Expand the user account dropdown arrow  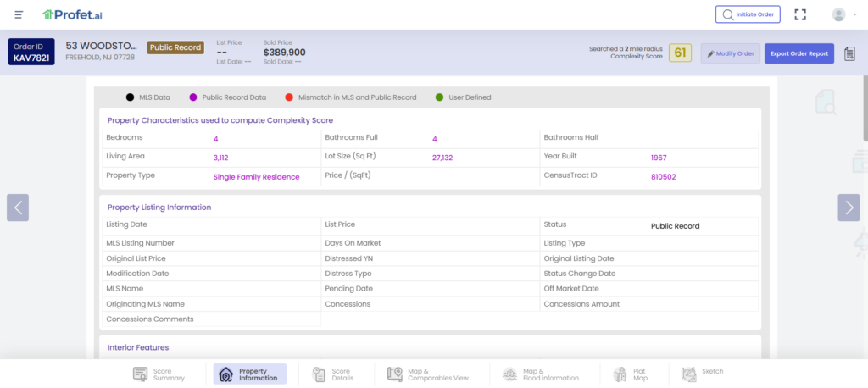click(x=855, y=15)
